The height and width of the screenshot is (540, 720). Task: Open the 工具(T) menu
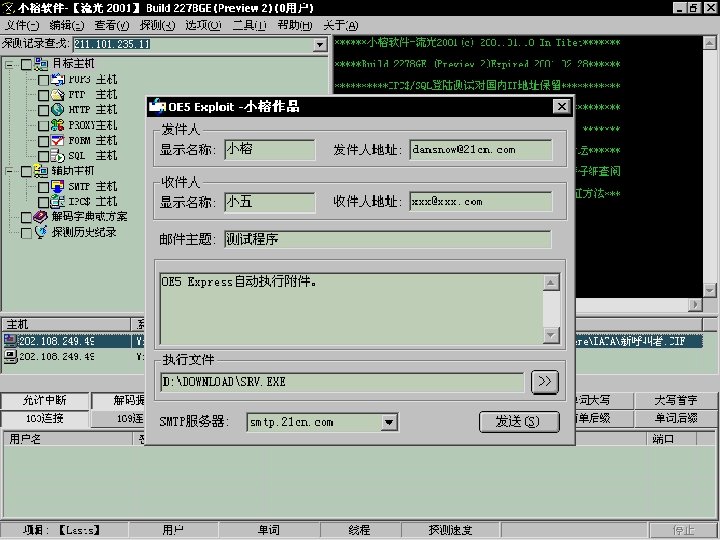pyautogui.click(x=249, y=25)
